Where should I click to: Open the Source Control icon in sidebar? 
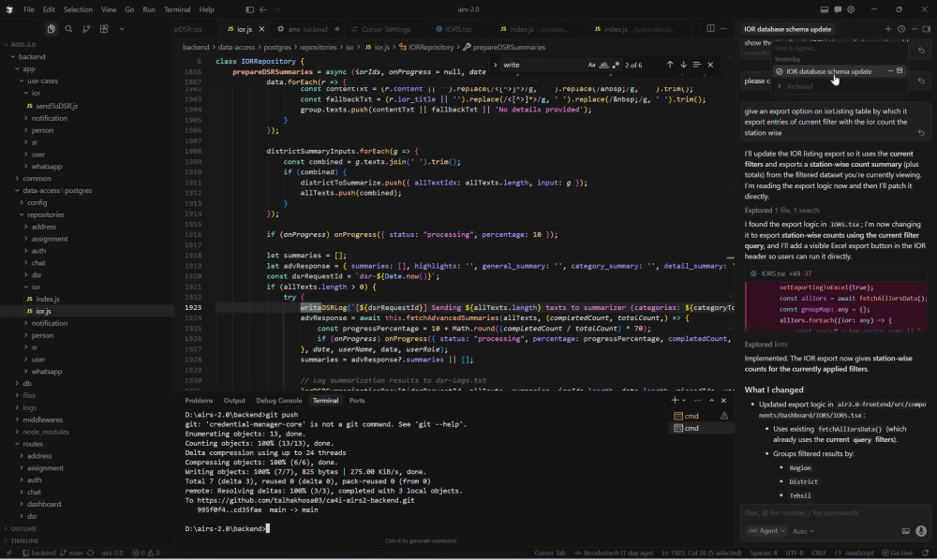[86, 29]
